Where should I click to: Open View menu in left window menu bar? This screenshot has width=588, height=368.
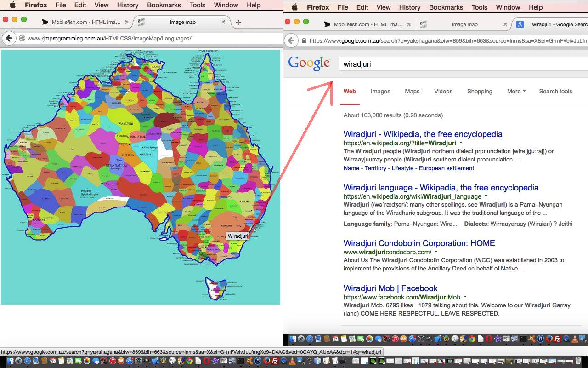click(x=101, y=5)
